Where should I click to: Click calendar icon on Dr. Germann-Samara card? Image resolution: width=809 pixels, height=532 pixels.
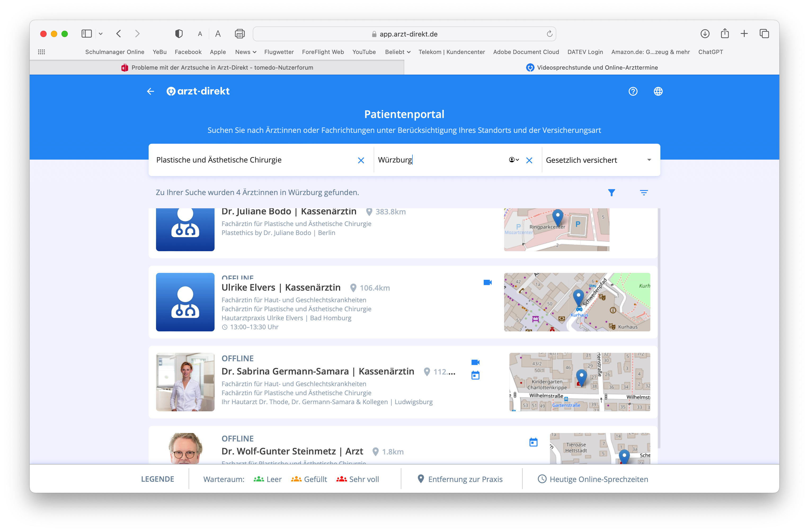click(475, 375)
